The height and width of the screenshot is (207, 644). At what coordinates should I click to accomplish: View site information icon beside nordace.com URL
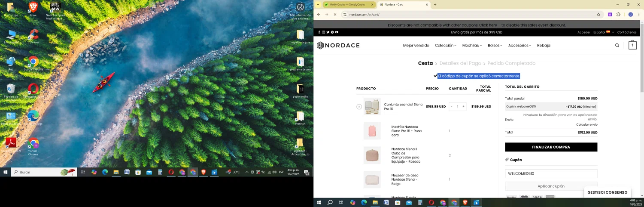coord(345,15)
